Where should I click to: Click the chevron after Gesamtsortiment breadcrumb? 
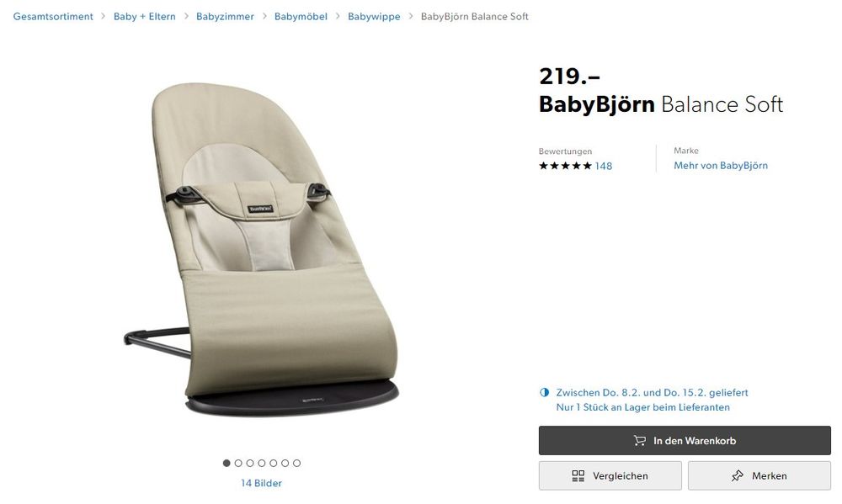click(103, 16)
